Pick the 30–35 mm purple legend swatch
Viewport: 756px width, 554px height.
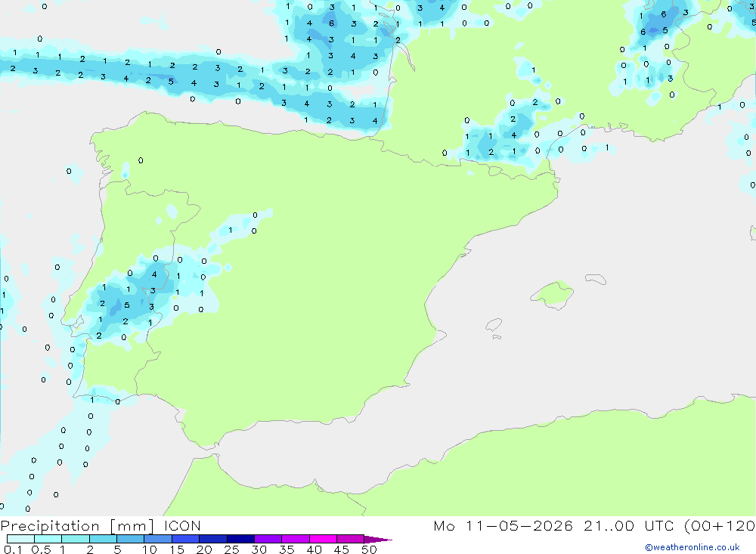[x=268, y=539]
